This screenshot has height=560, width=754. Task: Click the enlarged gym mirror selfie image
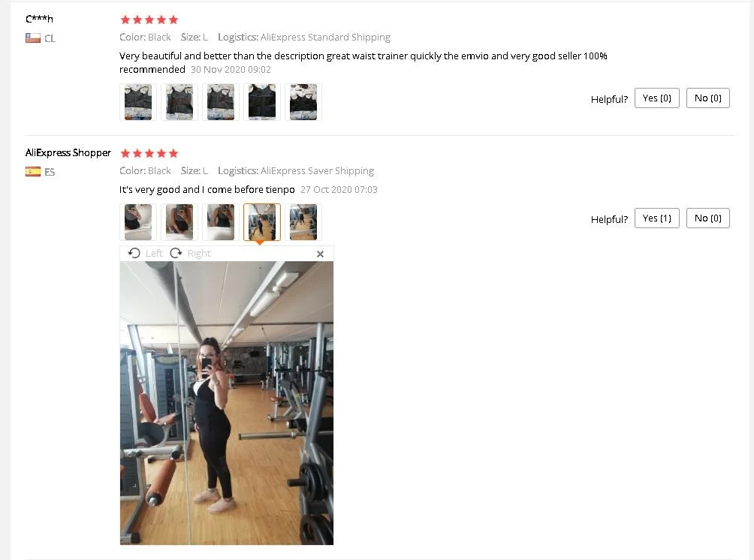227,403
